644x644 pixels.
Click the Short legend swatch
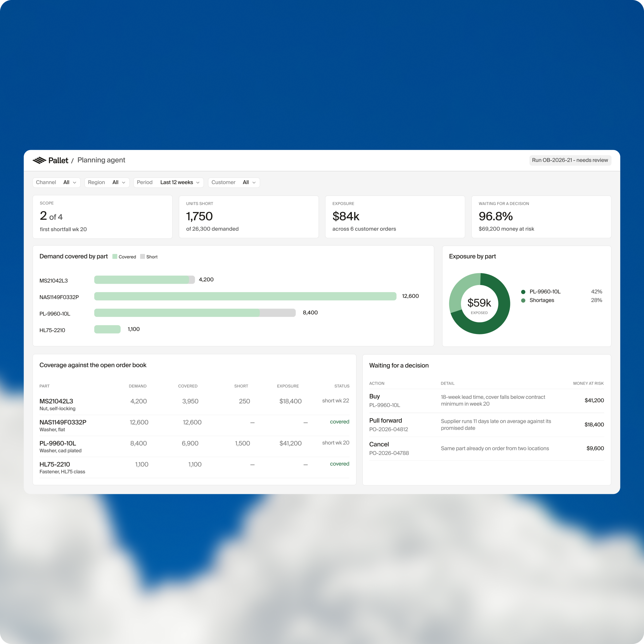pyautogui.click(x=142, y=256)
